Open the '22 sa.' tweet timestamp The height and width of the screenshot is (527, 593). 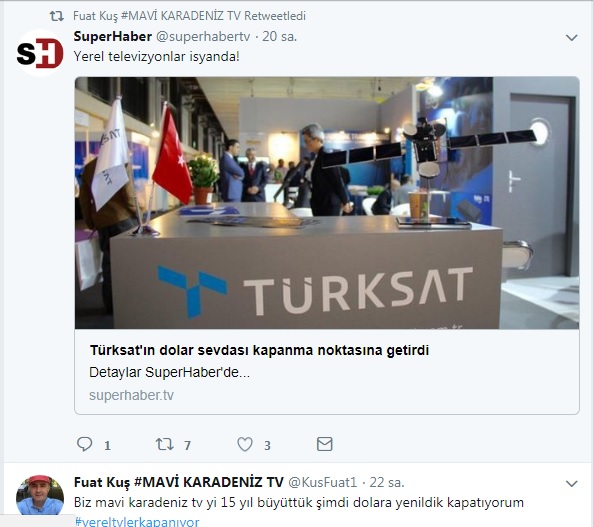[387, 482]
